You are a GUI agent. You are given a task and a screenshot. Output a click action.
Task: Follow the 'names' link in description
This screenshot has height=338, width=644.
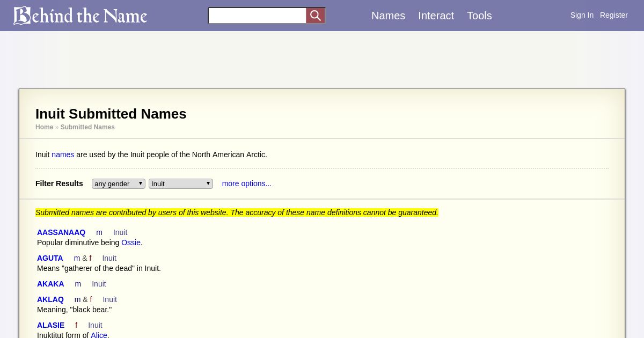(63, 155)
